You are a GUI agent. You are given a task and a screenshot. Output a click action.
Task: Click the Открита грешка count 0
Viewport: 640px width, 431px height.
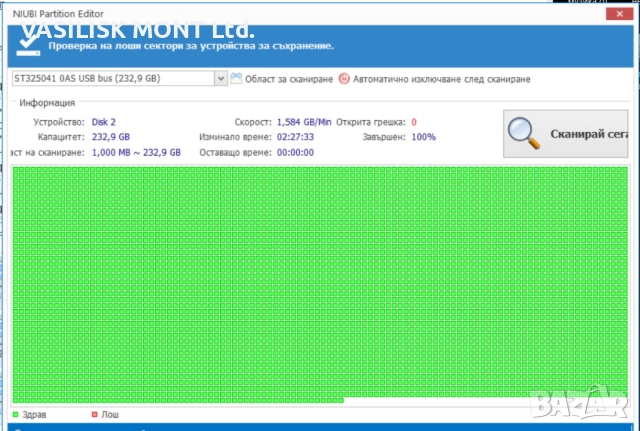coord(414,121)
